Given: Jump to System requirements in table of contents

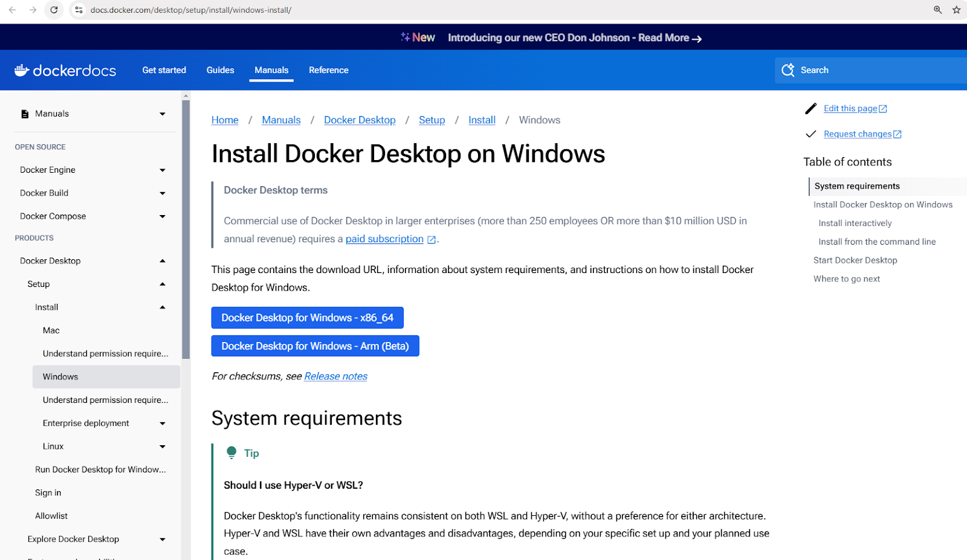Looking at the screenshot, I should (x=857, y=186).
